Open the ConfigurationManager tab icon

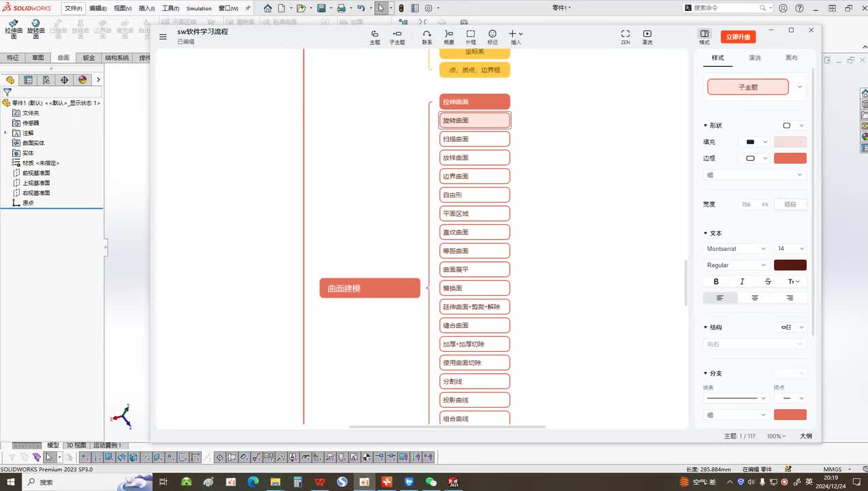(x=46, y=80)
